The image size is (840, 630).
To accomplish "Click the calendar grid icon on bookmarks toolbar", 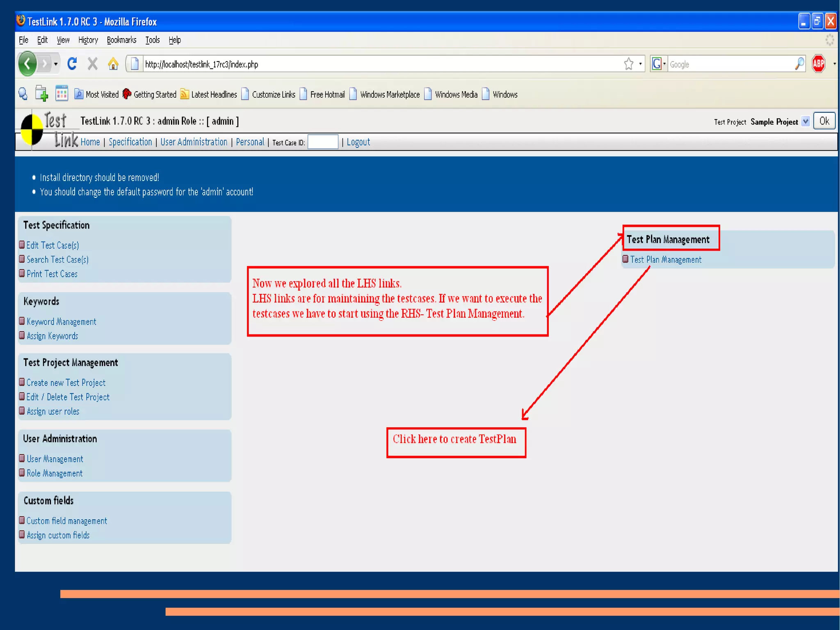I will [x=62, y=94].
